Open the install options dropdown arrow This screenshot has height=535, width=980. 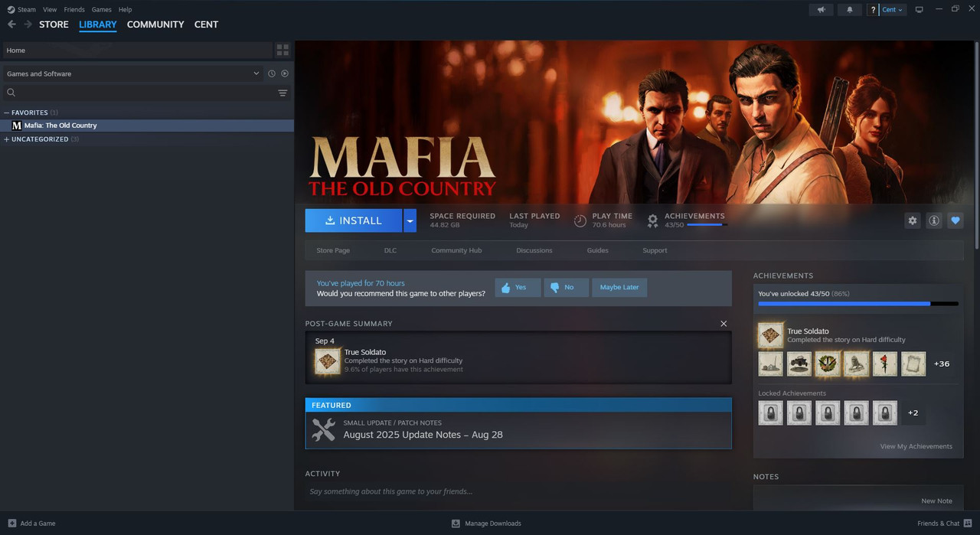(x=410, y=220)
